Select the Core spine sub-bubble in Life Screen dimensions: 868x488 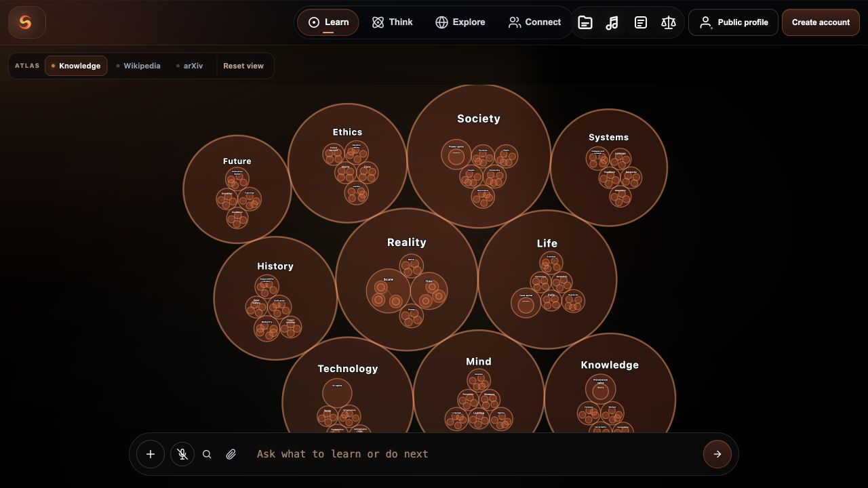click(x=526, y=303)
